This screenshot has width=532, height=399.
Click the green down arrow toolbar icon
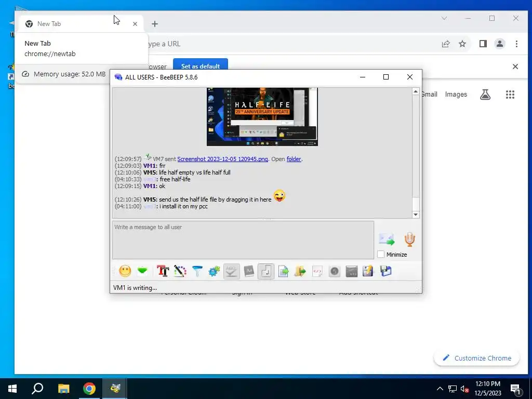142,271
